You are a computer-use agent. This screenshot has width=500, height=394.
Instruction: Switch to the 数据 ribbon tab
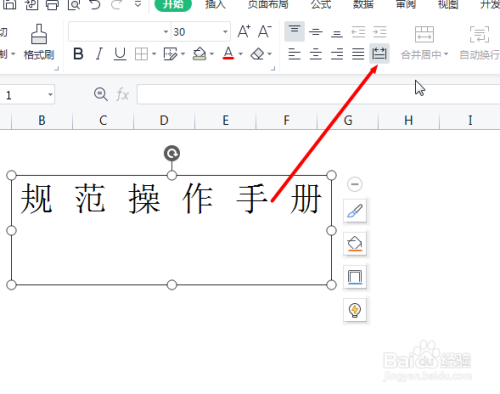363,4
